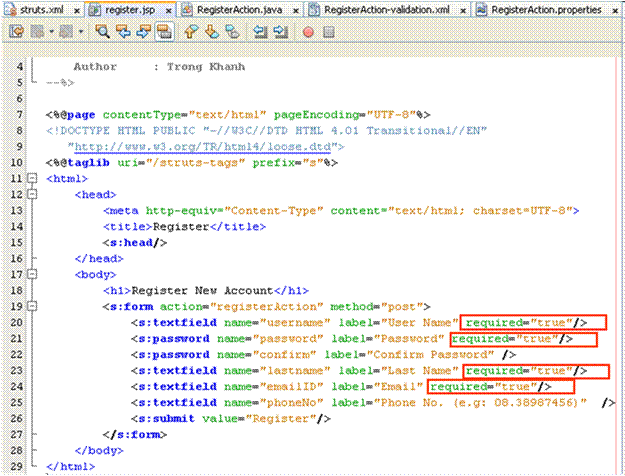Click the "registerAction" action value
The height and width of the screenshot is (476, 625).
pyautogui.click(x=267, y=307)
